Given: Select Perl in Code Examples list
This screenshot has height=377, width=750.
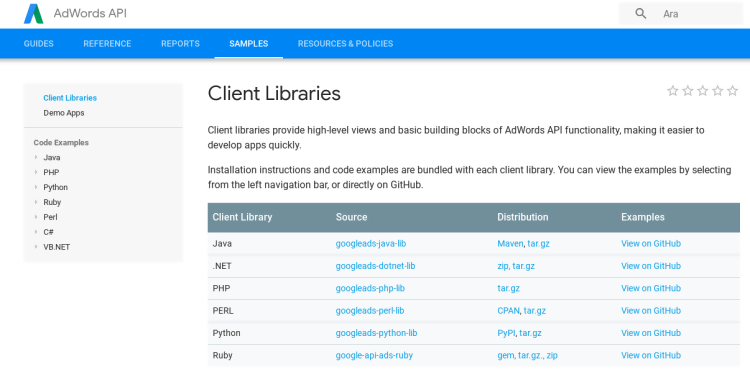Looking at the screenshot, I should point(50,217).
